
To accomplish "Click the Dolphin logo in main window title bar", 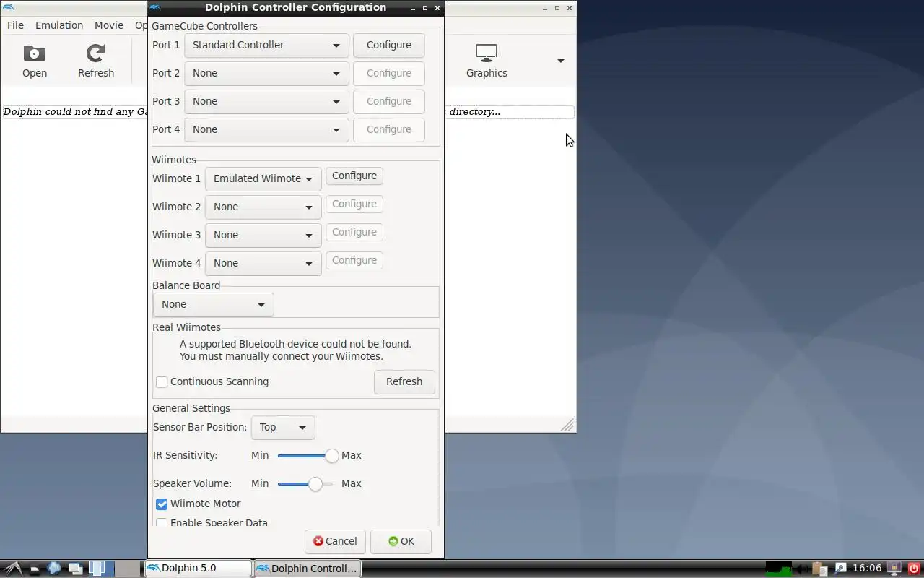I will pyautogui.click(x=7, y=7).
